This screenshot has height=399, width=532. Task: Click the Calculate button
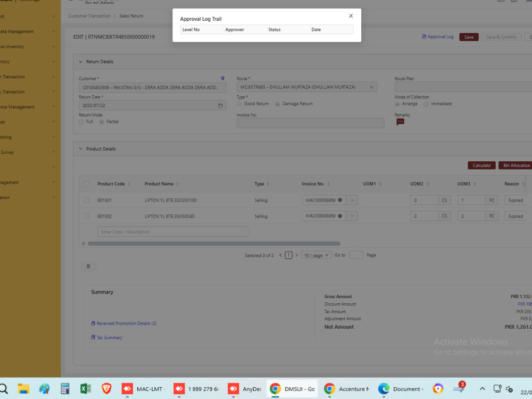pyautogui.click(x=482, y=165)
